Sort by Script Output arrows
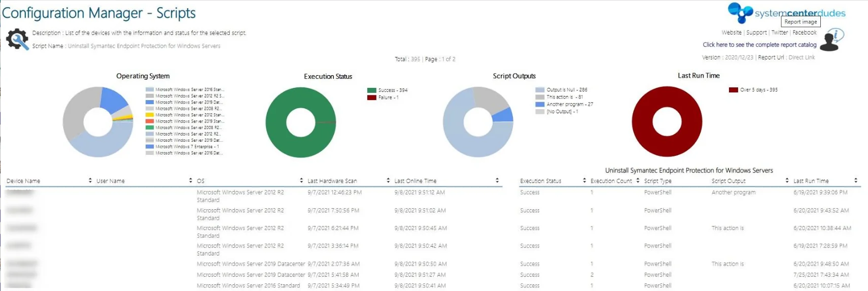868x291 pixels. tap(787, 180)
